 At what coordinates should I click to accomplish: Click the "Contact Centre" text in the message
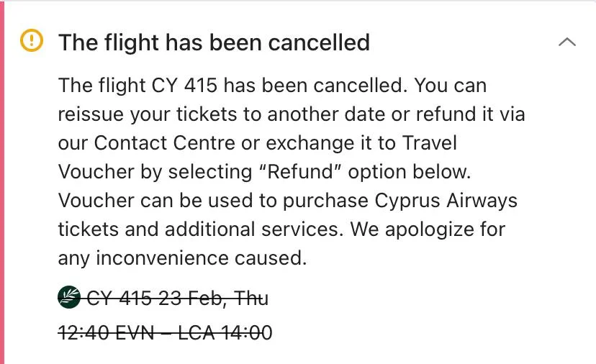165,142
